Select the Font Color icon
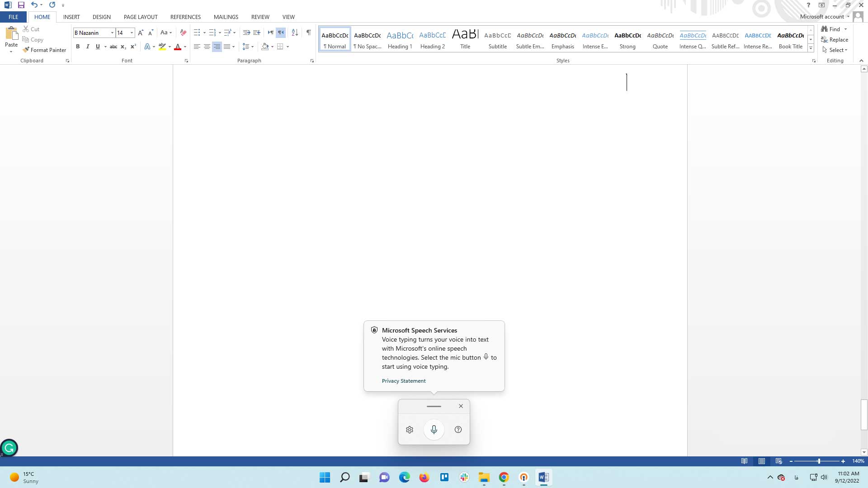This screenshot has height=488, width=868. (178, 47)
